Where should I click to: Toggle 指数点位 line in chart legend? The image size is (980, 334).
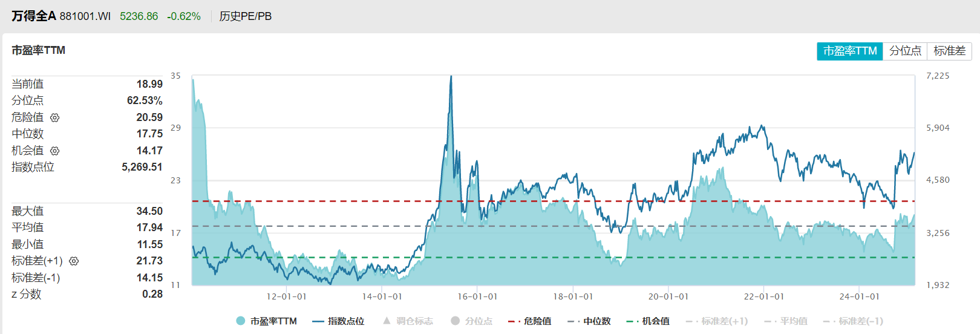point(338,321)
